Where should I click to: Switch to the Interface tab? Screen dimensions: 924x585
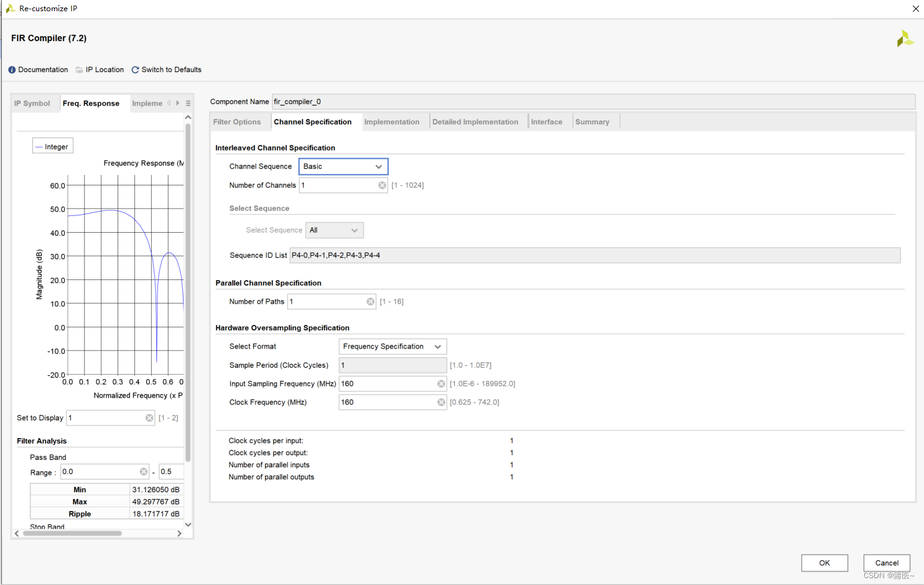(546, 122)
